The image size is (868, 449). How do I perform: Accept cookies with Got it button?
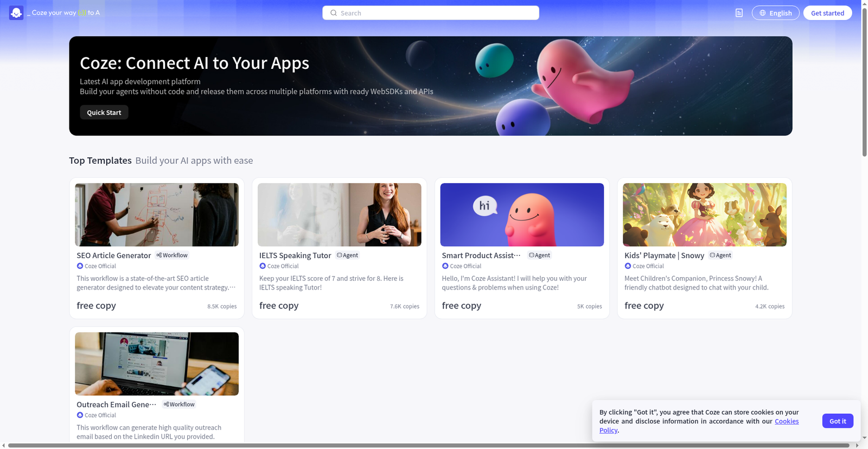click(837, 421)
